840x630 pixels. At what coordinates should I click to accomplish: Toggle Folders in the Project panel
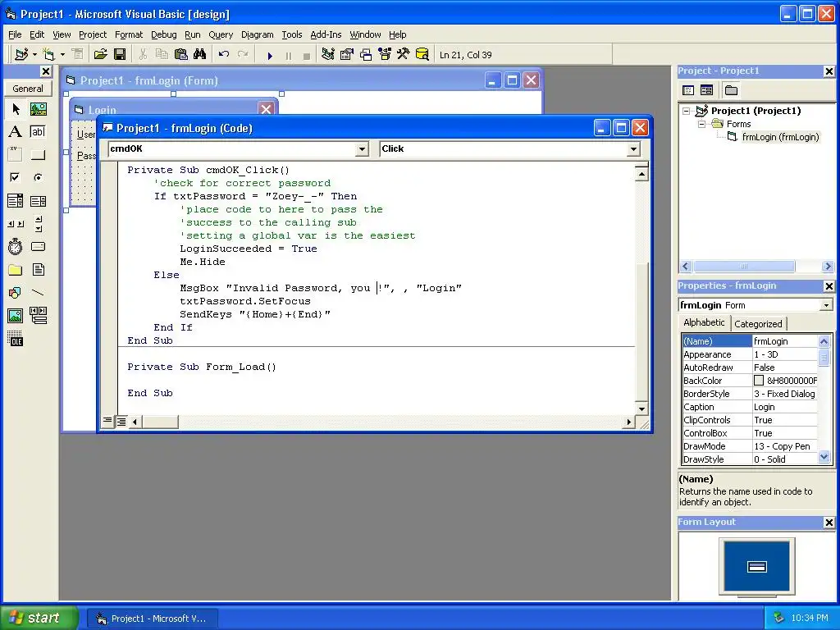[731, 90]
